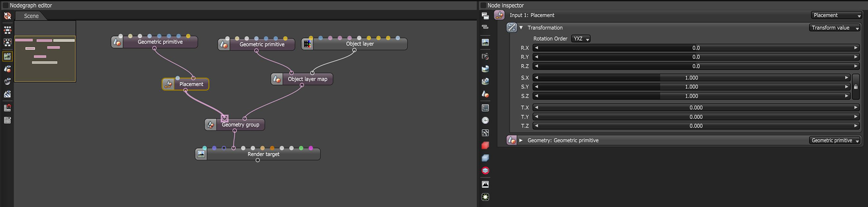
Task: Toggle the Nodegraph editor title checkbox
Action: [5, 5]
